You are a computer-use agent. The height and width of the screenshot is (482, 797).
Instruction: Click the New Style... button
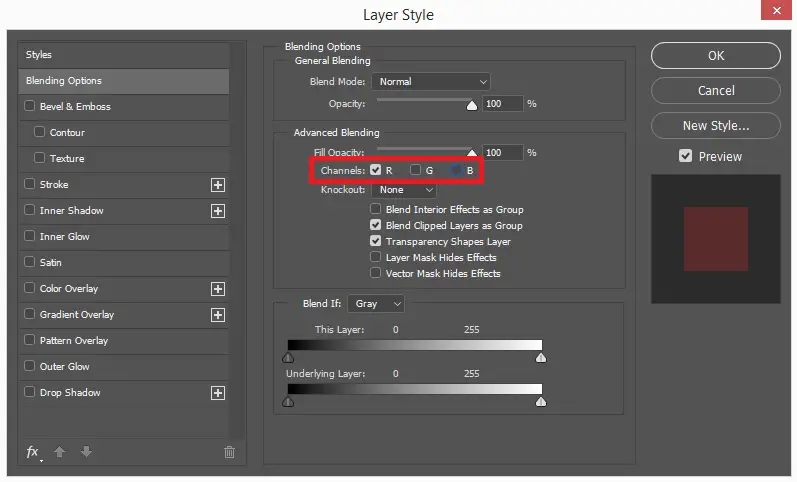click(716, 126)
